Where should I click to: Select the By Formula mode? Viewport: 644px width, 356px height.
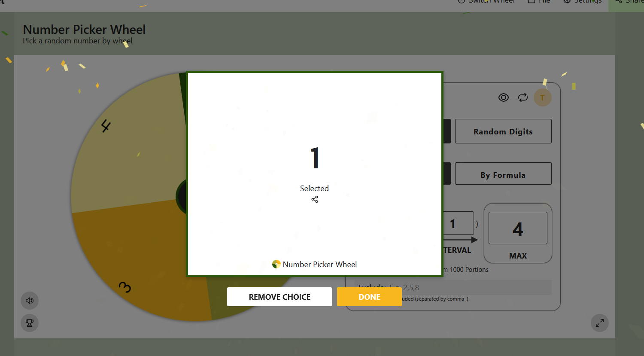[503, 174]
